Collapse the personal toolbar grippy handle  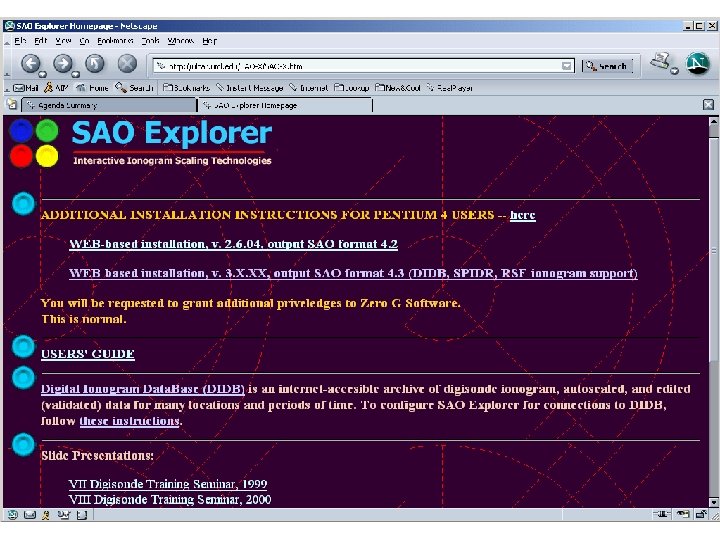pyautogui.click(x=6, y=88)
